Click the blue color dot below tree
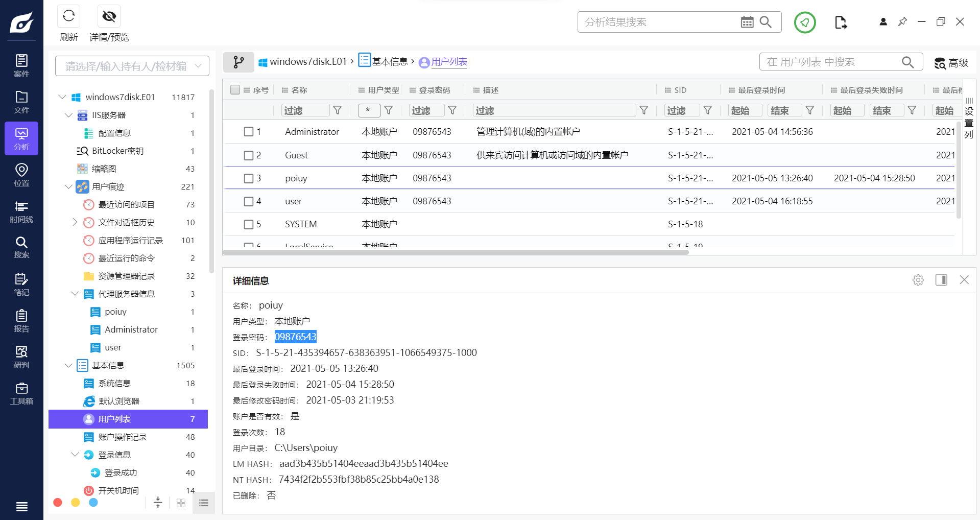Image resolution: width=980 pixels, height=520 pixels. (x=93, y=503)
